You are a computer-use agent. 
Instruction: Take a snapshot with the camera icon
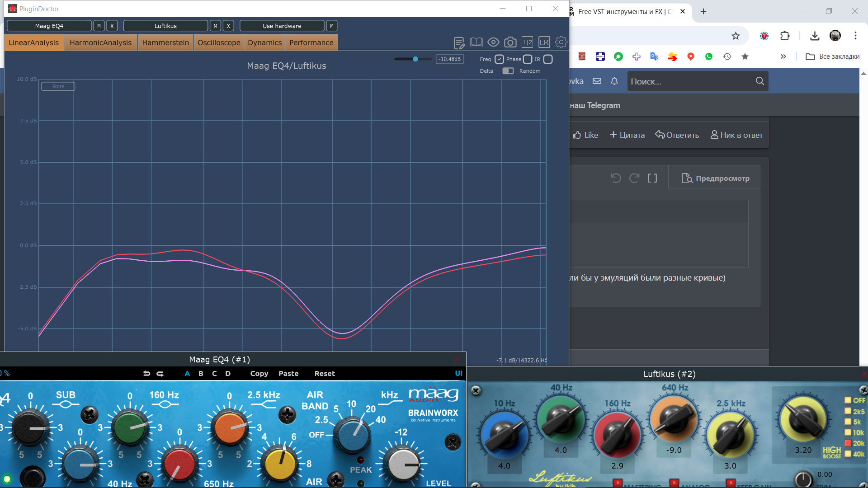510,42
